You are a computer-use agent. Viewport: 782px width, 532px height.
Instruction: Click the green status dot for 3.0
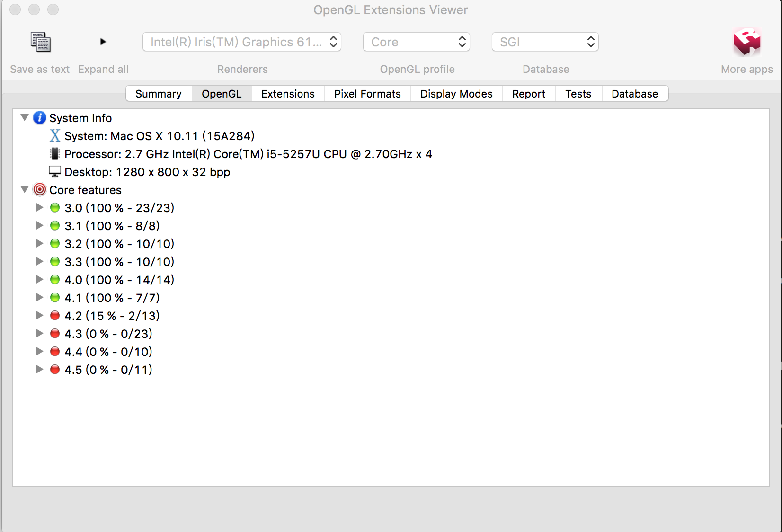(x=55, y=208)
